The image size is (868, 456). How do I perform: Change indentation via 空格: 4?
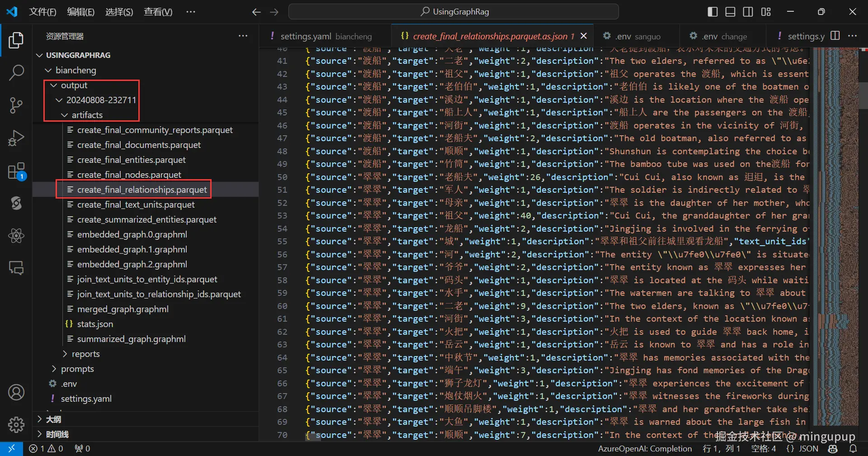click(764, 449)
